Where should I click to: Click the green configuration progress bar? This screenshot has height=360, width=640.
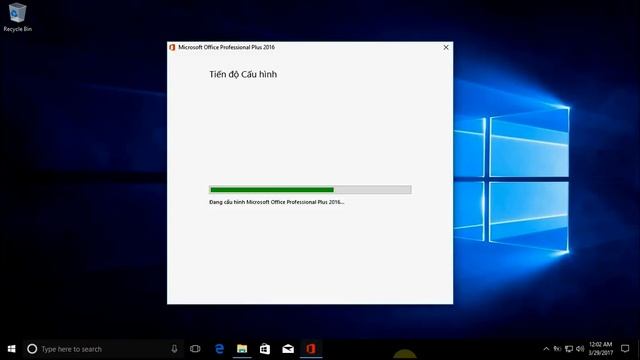click(310, 189)
